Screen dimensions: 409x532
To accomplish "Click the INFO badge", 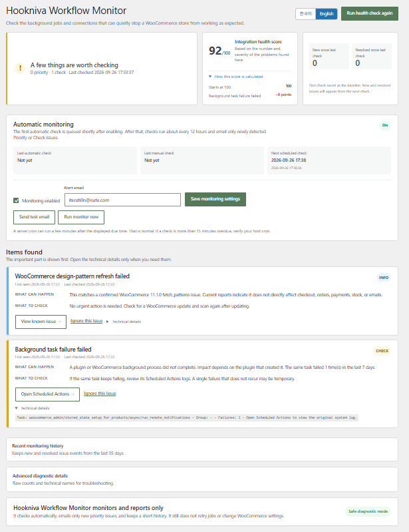I will 384,278.
